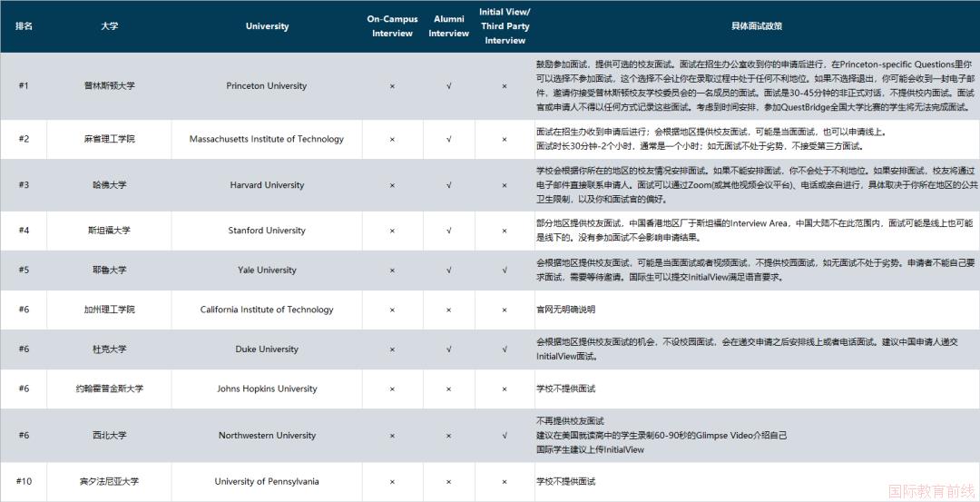Click the 哈佛大学 name cell
The image size is (980, 502).
pos(109,185)
